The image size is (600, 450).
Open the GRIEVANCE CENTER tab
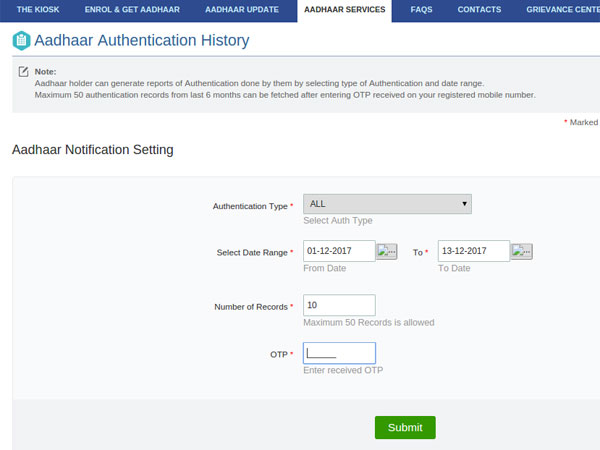click(x=562, y=9)
